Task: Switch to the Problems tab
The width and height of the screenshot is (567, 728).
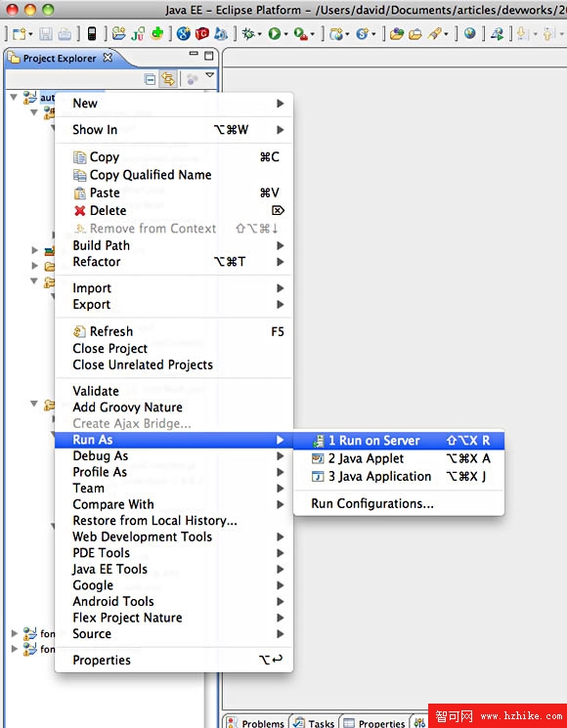Action: (256, 723)
